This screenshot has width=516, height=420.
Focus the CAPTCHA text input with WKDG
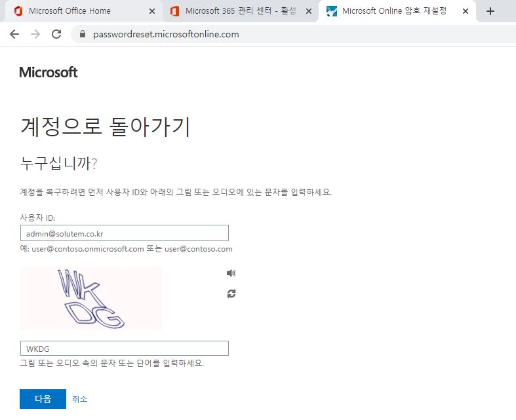[x=125, y=349]
